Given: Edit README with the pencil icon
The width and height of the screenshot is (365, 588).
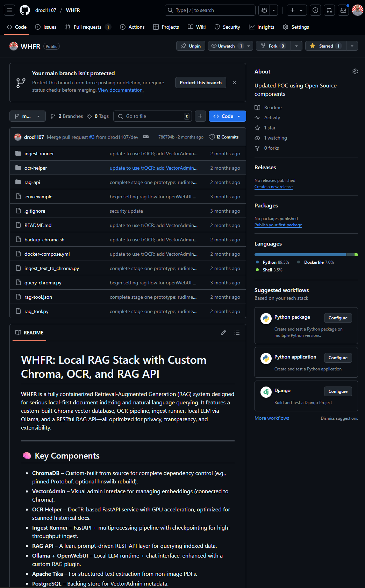Looking at the screenshot, I should point(223,333).
